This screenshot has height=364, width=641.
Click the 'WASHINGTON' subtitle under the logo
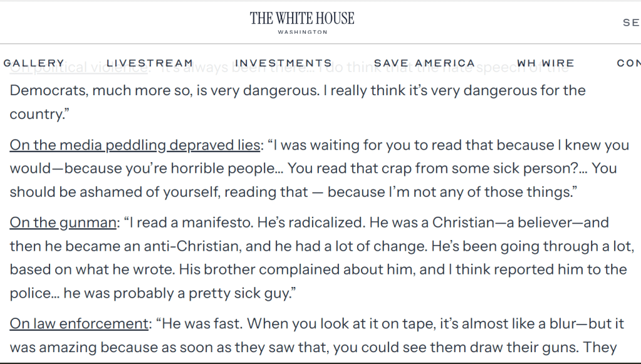point(302,32)
